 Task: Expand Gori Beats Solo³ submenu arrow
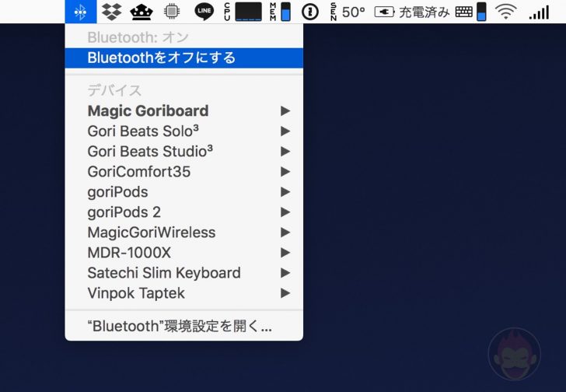pyautogui.click(x=285, y=131)
